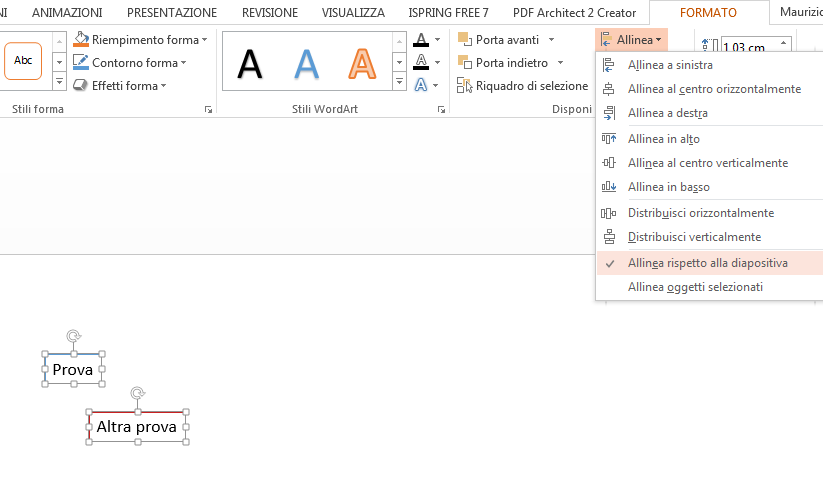
Task: Choose Allinea al centro verticalmente entry
Action: point(710,163)
